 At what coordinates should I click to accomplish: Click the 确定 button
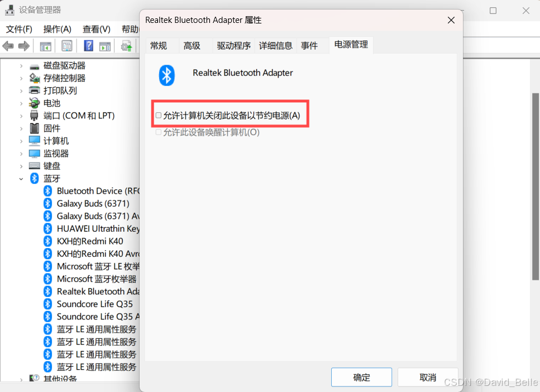point(361,377)
